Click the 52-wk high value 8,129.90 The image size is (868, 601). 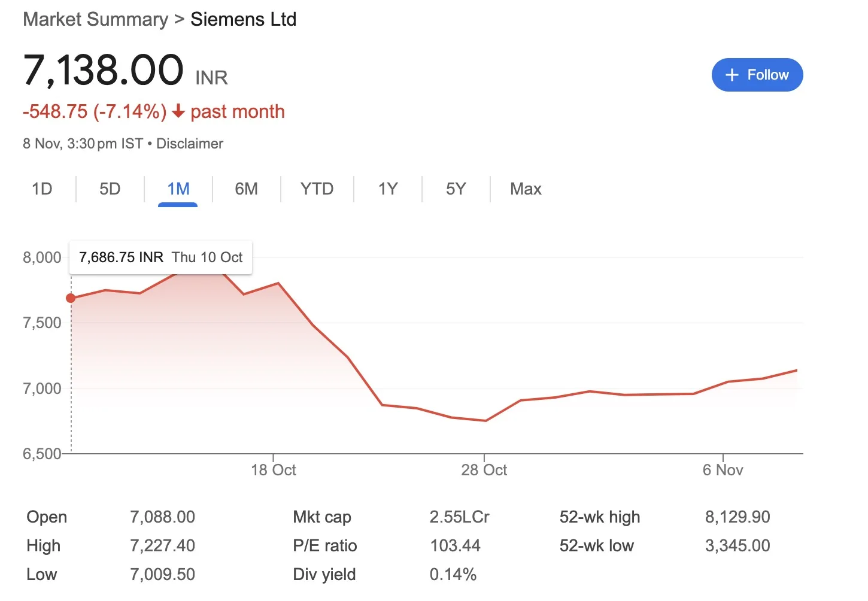(x=738, y=517)
